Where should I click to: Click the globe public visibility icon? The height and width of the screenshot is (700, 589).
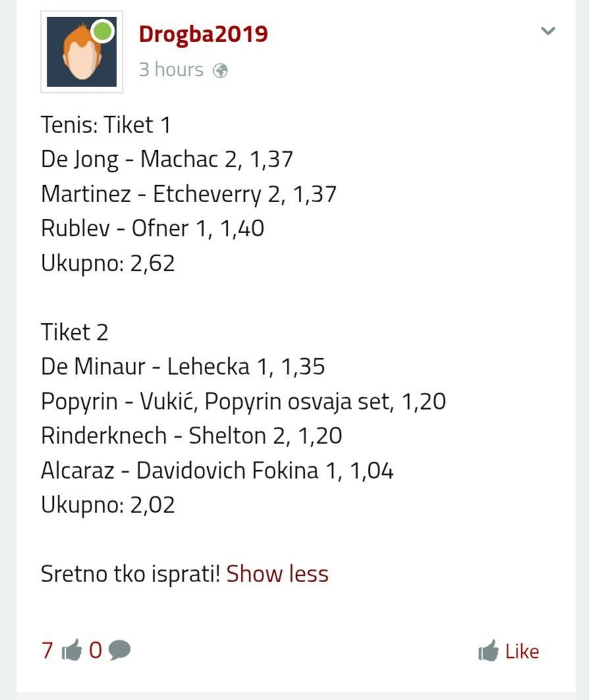pyautogui.click(x=220, y=70)
